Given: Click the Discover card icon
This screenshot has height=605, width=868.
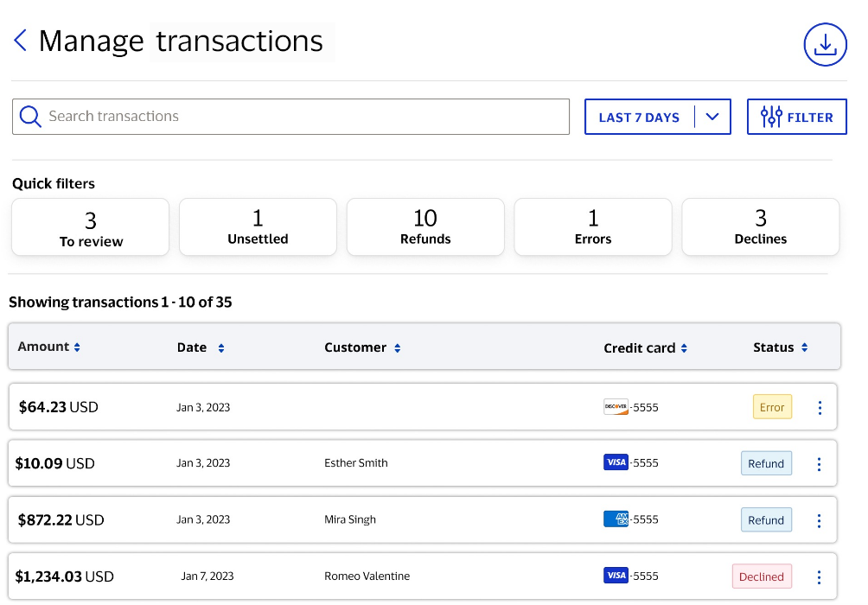Looking at the screenshot, I should click(616, 407).
